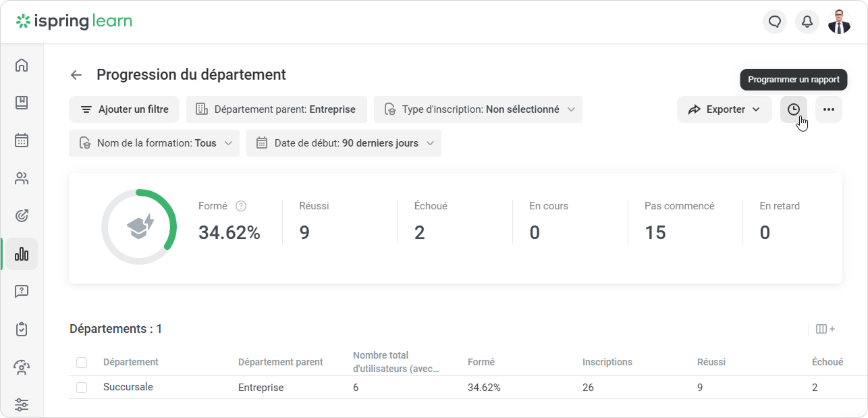Open the Date de début filter dropdown

click(x=344, y=143)
